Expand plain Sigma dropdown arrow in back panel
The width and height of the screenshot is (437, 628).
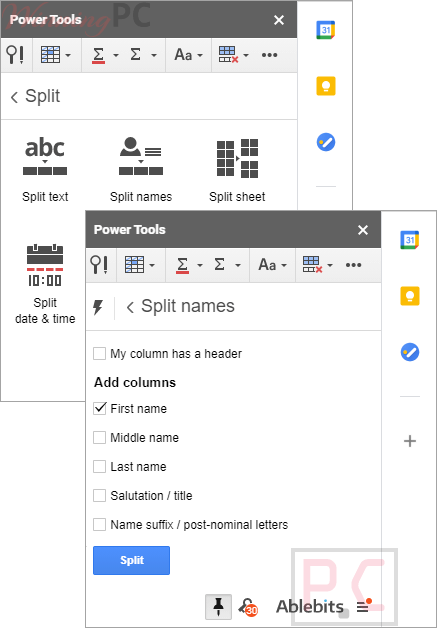click(x=154, y=55)
